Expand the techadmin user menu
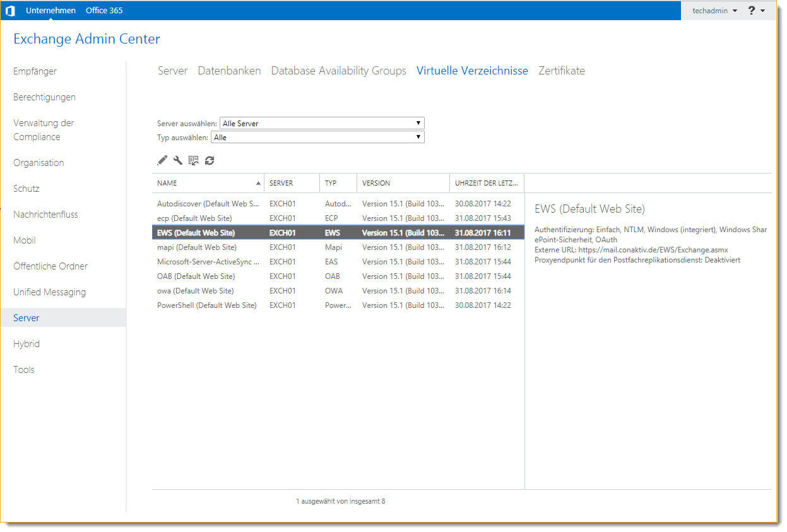The width and height of the screenshot is (787, 532). point(714,11)
